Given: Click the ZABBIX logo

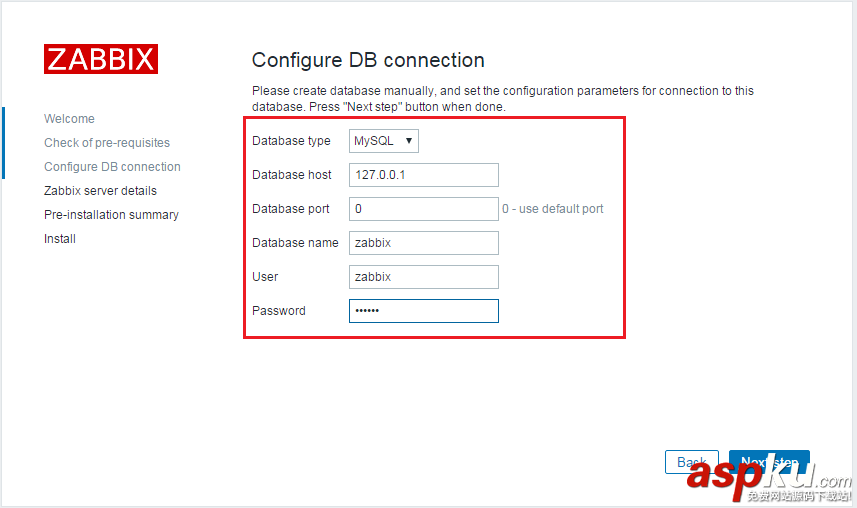Looking at the screenshot, I should (100, 59).
